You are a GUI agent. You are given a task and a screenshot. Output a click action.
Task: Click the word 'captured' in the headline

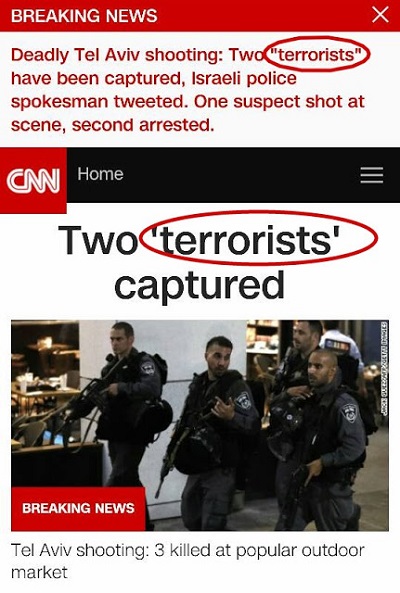point(199,285)
